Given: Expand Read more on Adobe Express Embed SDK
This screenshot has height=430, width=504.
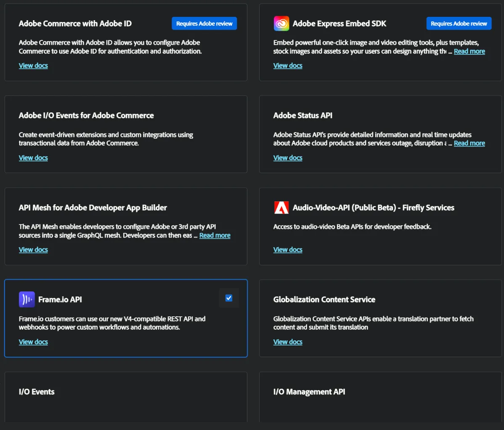Looking at the screenshot, I should click(469, 51).
